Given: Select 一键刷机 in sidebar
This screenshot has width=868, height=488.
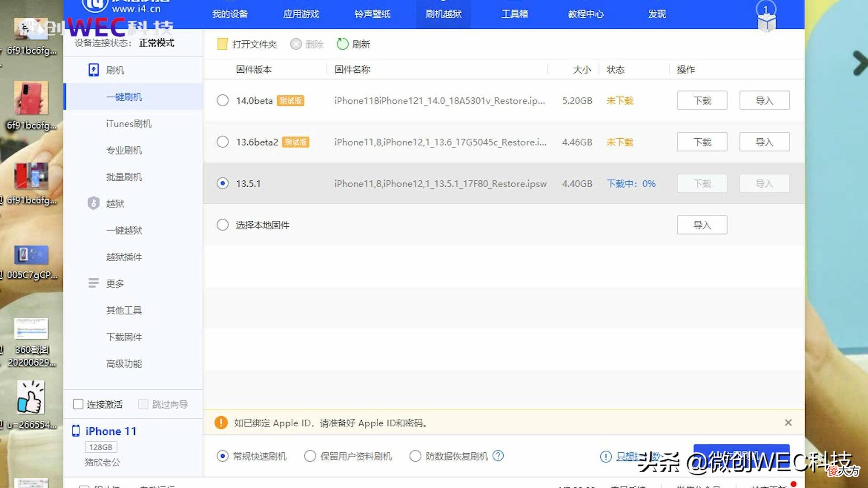Looking at the screenshot, I should (x=133, y=97).
